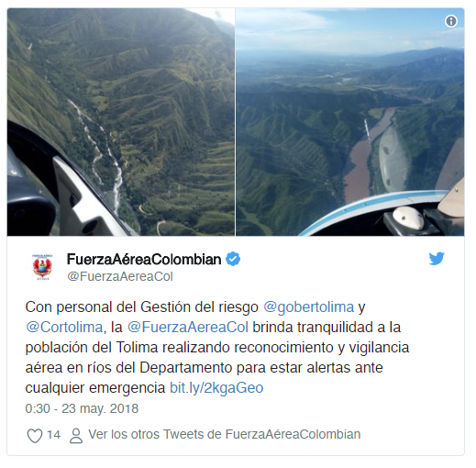Click Ver los otros Tweets de FuerzaAéreaColombian
Image resolution: width=476 pixels, height=468 pixels.
pos(225,434)
